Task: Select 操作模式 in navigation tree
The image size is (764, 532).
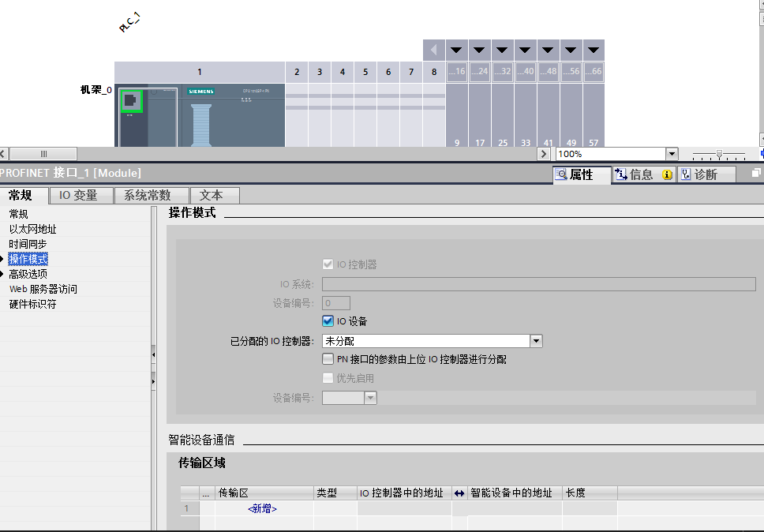Action: click(28, 259)
